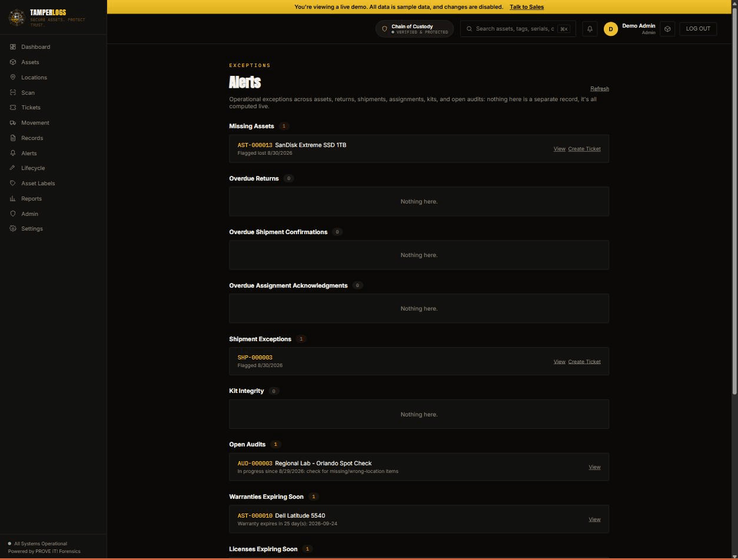The image size is (738, 560).
Task: Click the Flagged lost 8/30/2026 text
Action: click(x=265, y=153)
